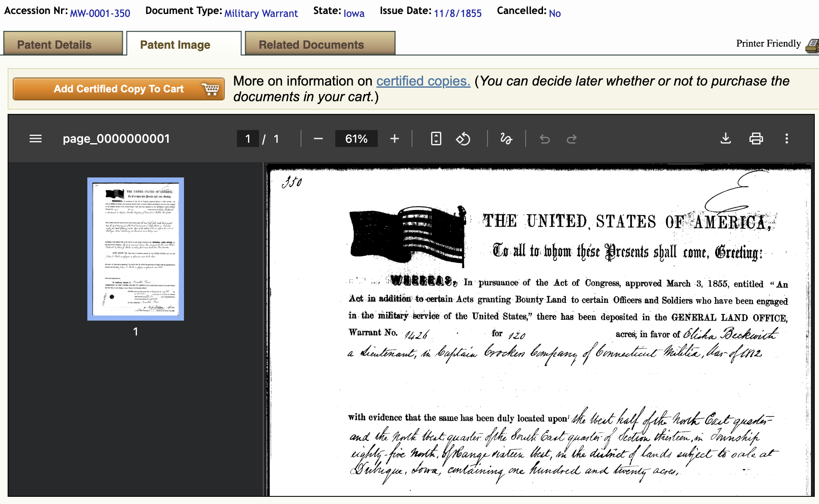Switch to Related Documents tab
The image size is (819, 504).
pyautogui.click(x=320, y=44)
